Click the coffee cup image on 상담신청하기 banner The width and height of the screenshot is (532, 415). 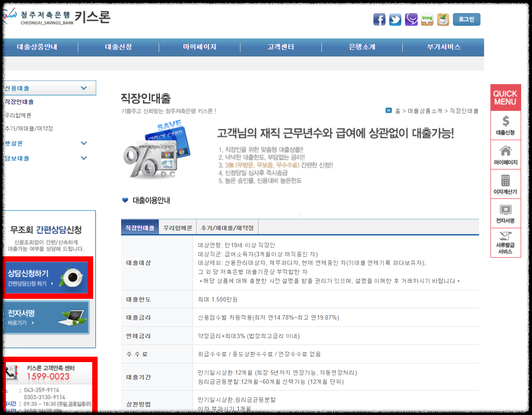tap(72, 277)
